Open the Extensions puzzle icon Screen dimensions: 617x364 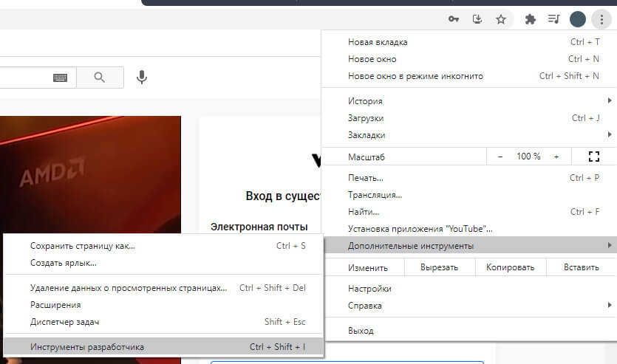[x=531, y=19]
